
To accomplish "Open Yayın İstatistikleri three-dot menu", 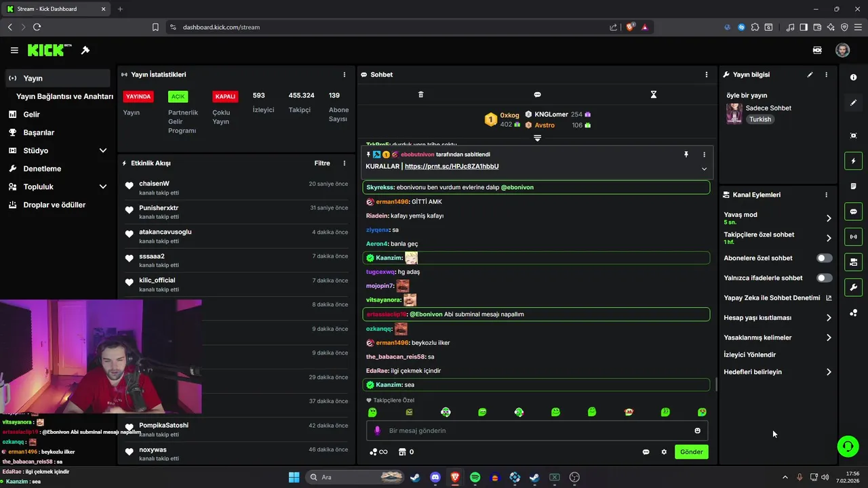I will tap(344, 75).
